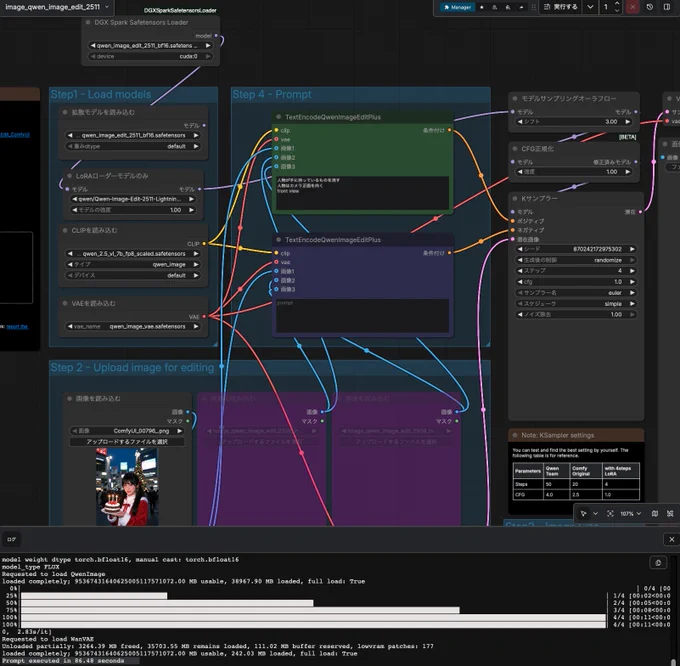Click left arrow on the ノイズ除去 value
680x666 pixels.
pos(520,315)
